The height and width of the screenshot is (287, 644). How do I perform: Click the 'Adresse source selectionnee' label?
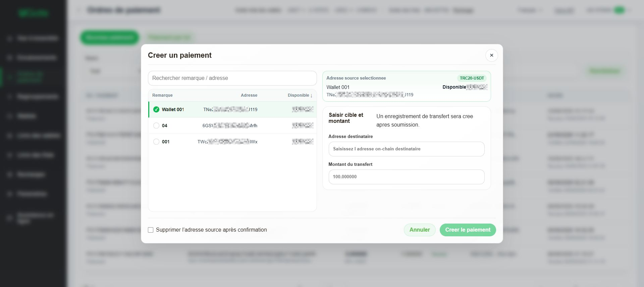356,78
